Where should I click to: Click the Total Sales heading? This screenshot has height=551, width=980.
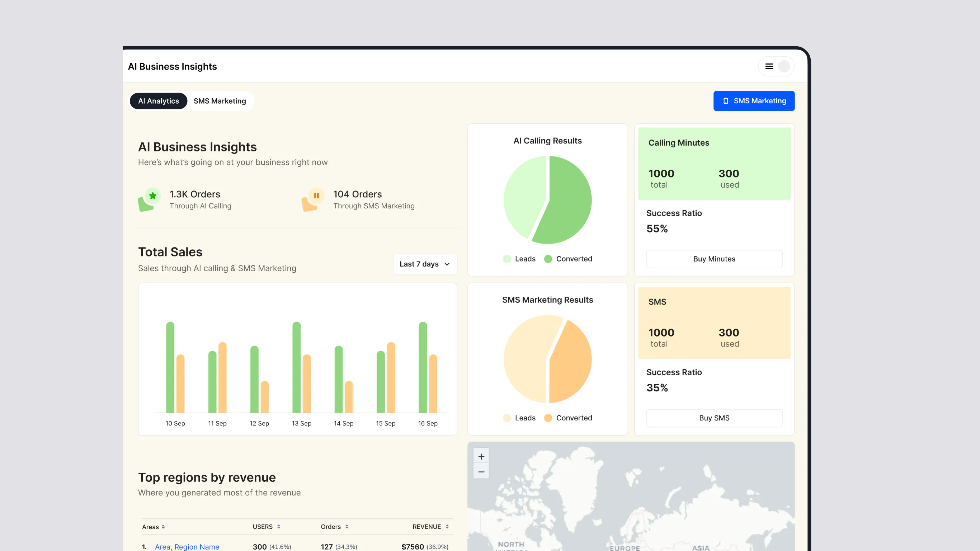pos(170,252)
